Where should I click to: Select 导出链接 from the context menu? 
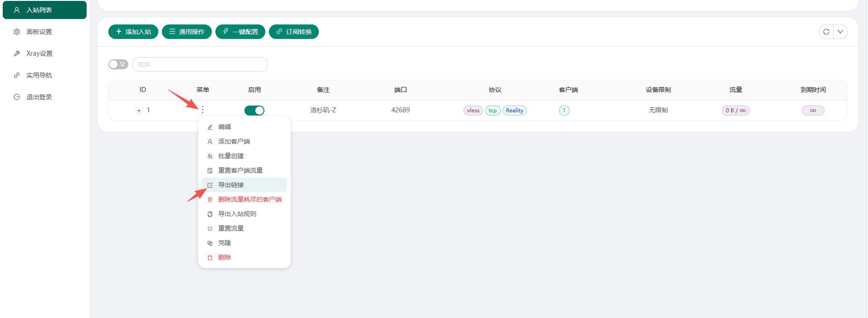tap(231, 185)
